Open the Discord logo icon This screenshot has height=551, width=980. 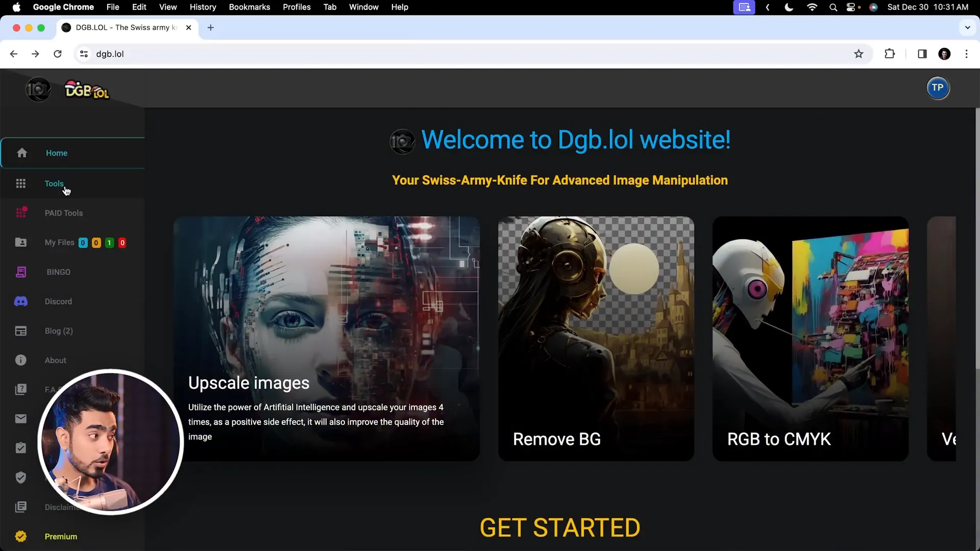tap(21, 302)
